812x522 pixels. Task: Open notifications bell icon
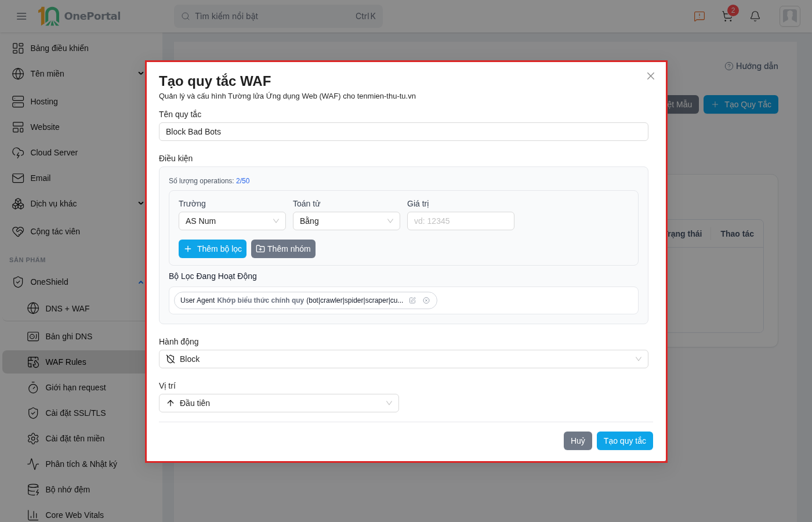point(755,16)
